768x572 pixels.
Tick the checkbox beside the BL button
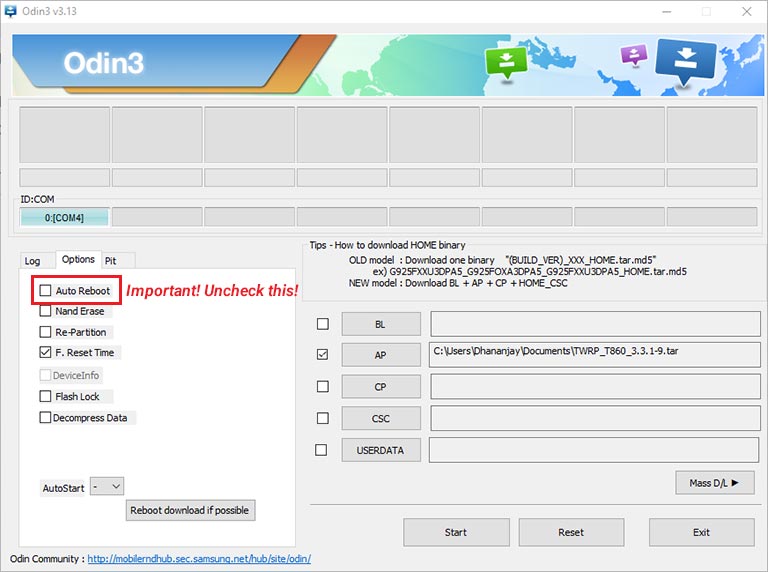[323, 324]
